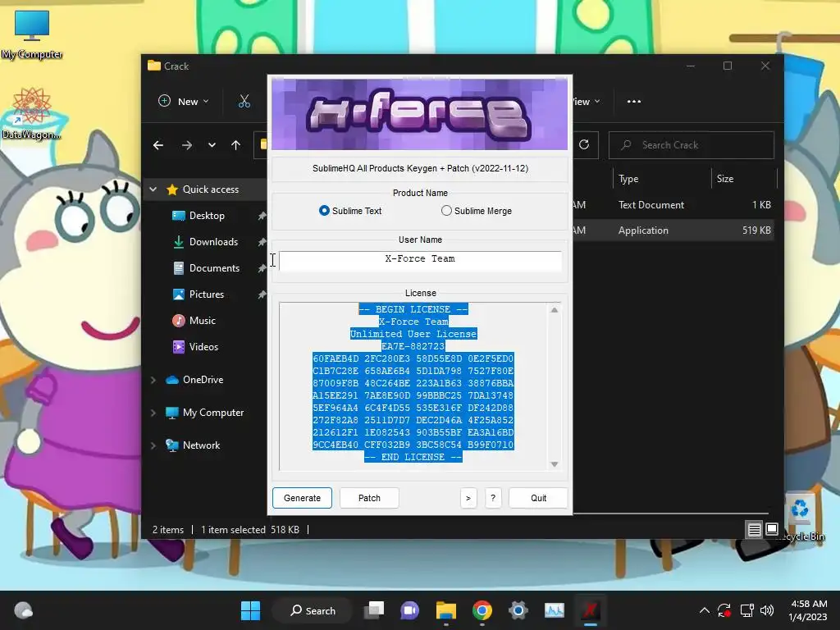
Task: Click the sync tray icon with red dot
Action: 724,610
